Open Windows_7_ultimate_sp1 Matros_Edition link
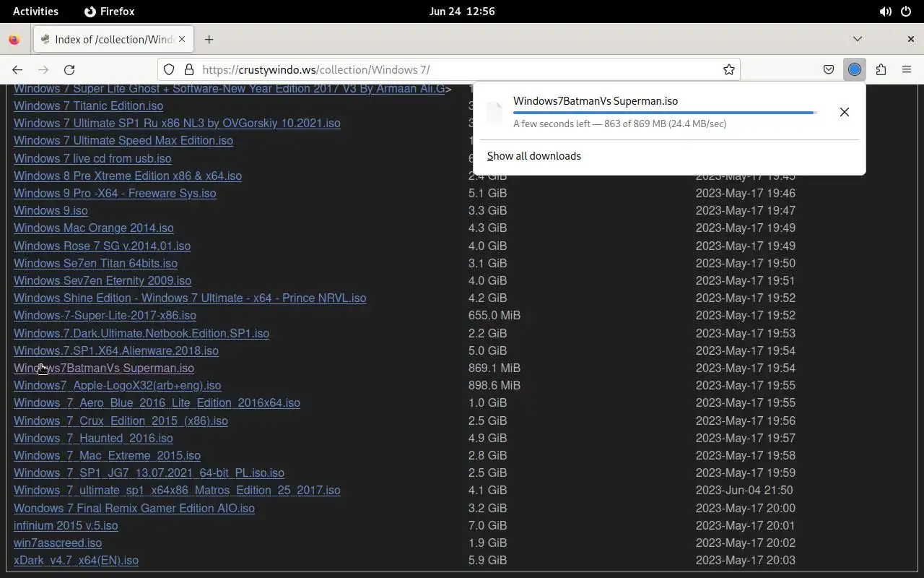924x578 pixels. click(x=177, y=490)
